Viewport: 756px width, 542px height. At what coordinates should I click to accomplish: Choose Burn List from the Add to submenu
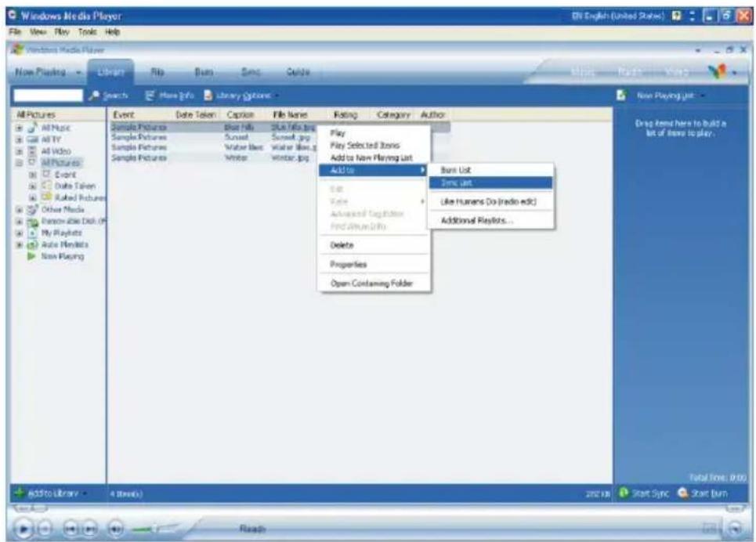click(x=490, y=170)
